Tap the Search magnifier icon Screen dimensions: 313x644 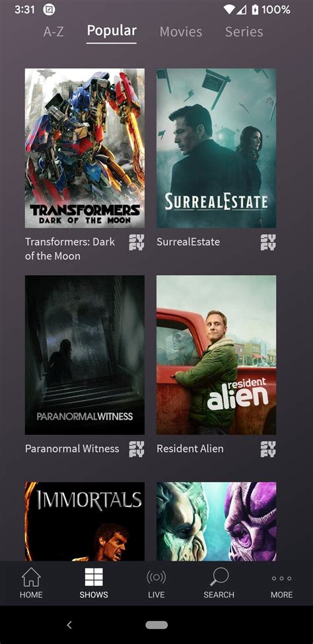click(219, 577)
